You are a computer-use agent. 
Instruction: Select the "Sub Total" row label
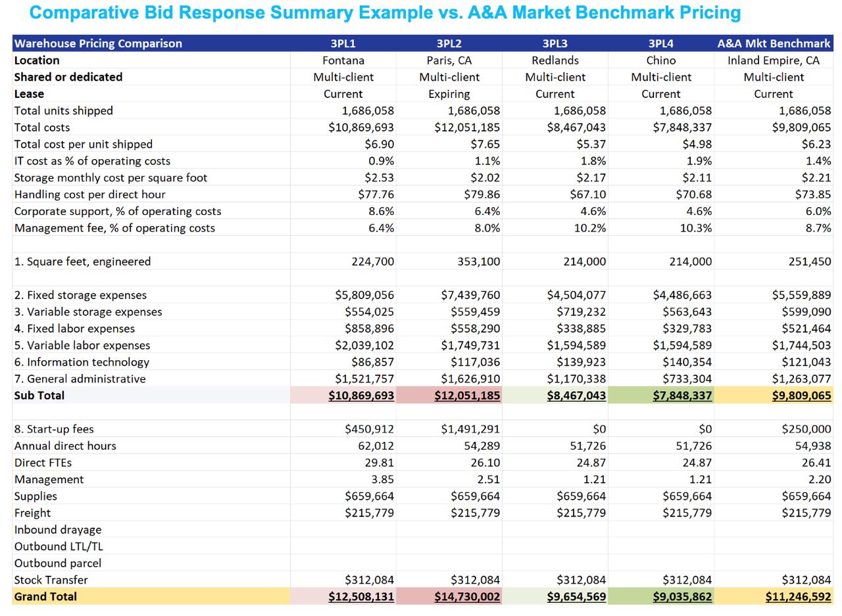[x=39, y=396]
